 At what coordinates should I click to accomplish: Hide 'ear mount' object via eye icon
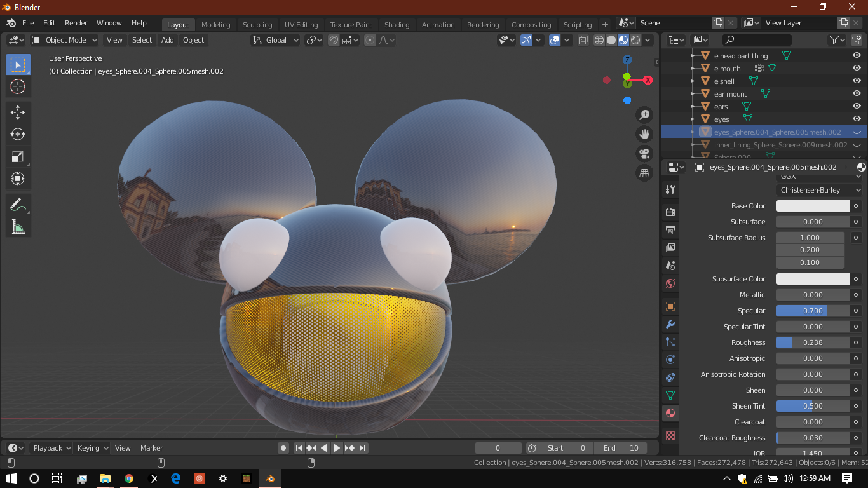(857, 94)
